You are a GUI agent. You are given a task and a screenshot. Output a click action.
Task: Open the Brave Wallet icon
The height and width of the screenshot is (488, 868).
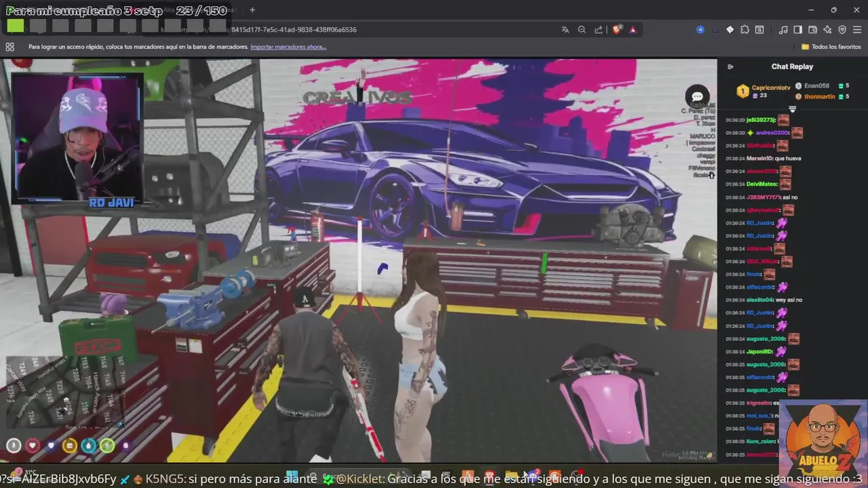click(x=812, y=30)
